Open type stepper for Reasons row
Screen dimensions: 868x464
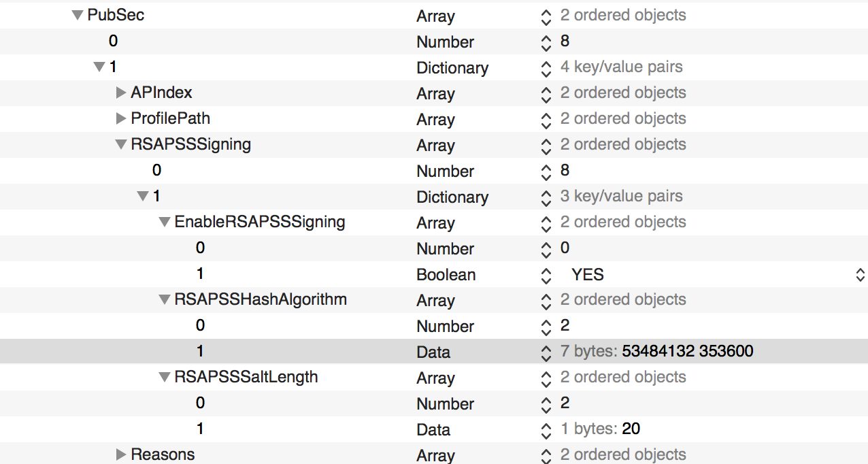(x=546, y=455)
